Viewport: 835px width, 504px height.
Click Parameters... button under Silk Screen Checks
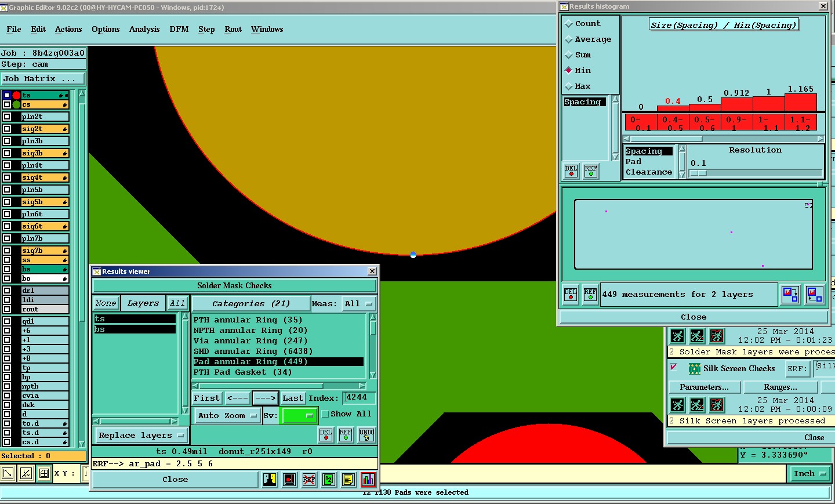(x=705, y=387)
